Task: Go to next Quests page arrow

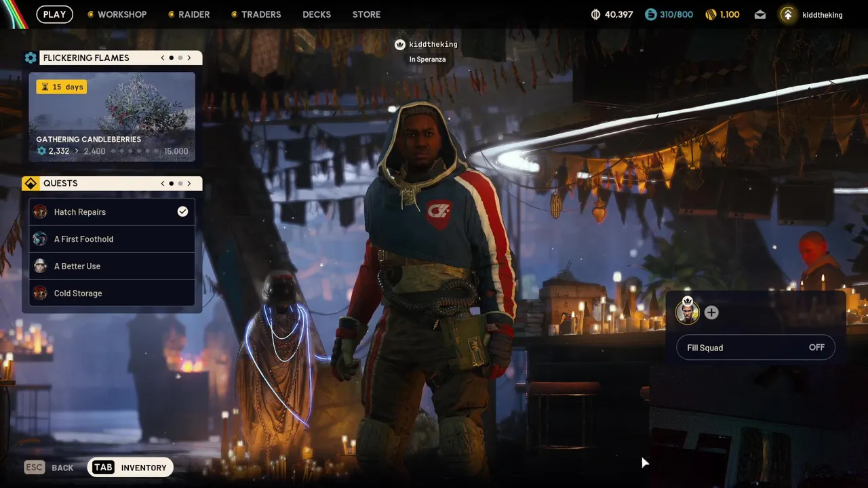Action: (189, 183)
